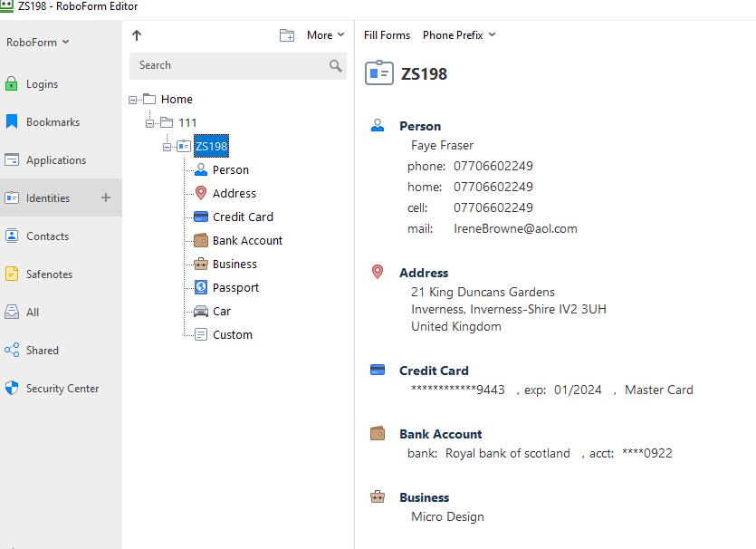
Task: Collapse the Home folder tree node
Action: 133,100
